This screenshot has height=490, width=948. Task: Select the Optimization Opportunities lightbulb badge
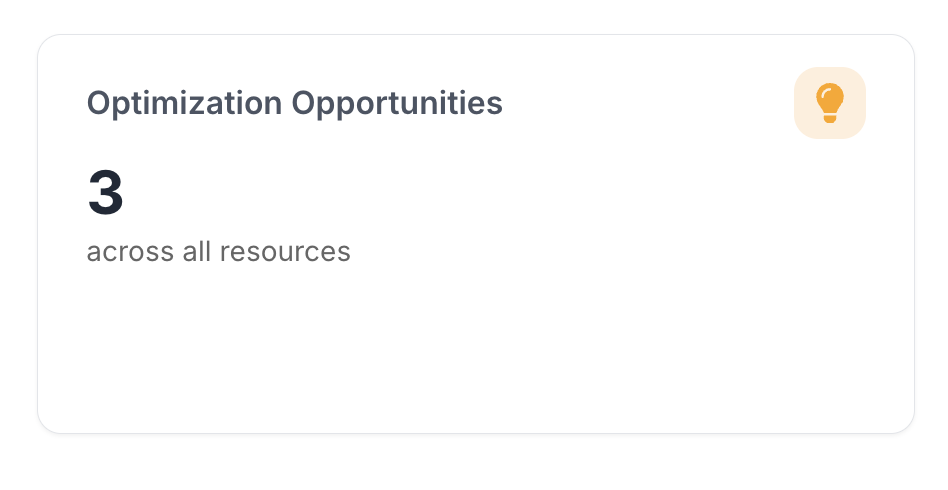829,103
